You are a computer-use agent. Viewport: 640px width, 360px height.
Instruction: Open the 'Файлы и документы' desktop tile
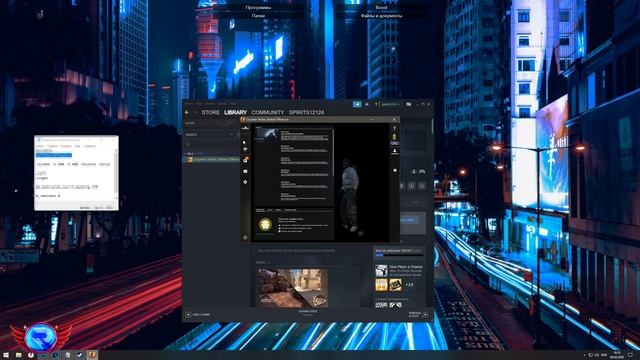click(381, 16)
